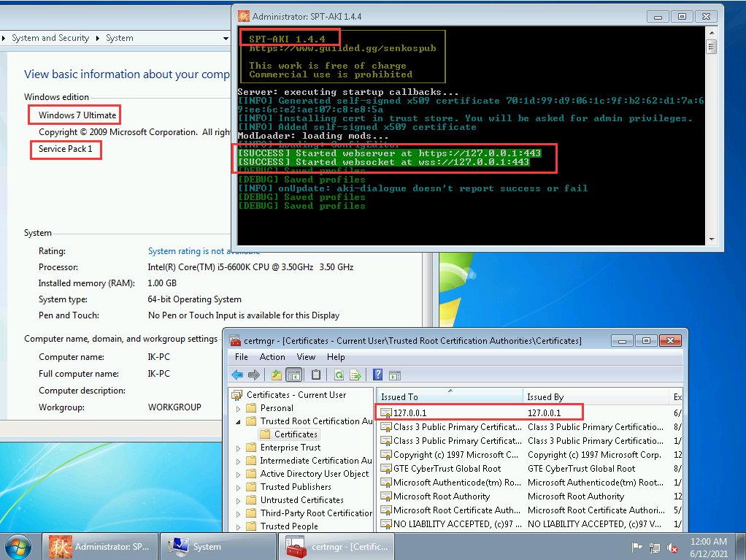
Task: Click the network icon in system tray
Action: click(x=654, y=548)
